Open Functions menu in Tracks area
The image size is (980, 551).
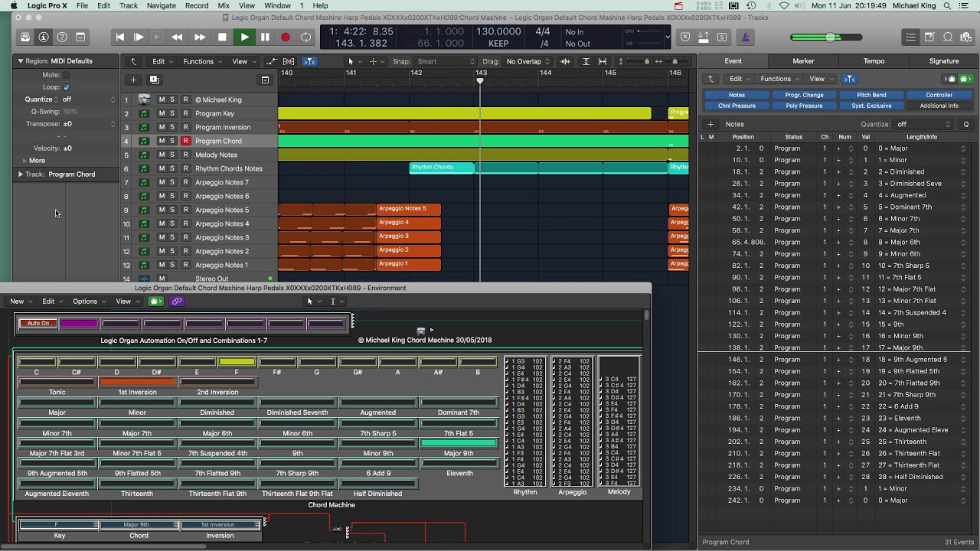[201, 61]
